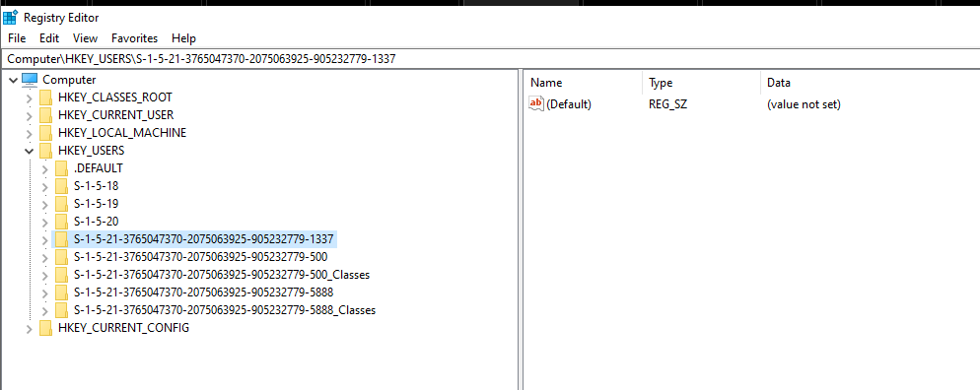980x390 pixels.
Task: Click the (Default) string value ab icon
Action: click(x=536, y=104)
